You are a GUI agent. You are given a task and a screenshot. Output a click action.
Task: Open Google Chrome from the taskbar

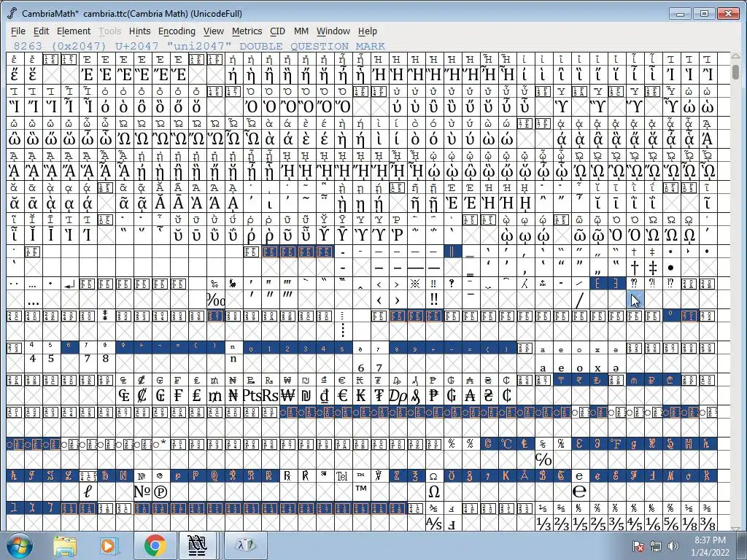tap(155, 545)
